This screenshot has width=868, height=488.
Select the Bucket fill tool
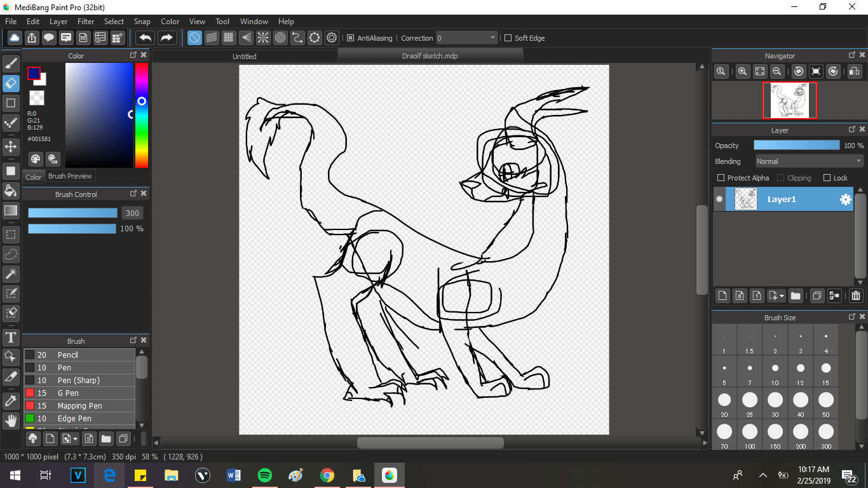click(11, 191)
